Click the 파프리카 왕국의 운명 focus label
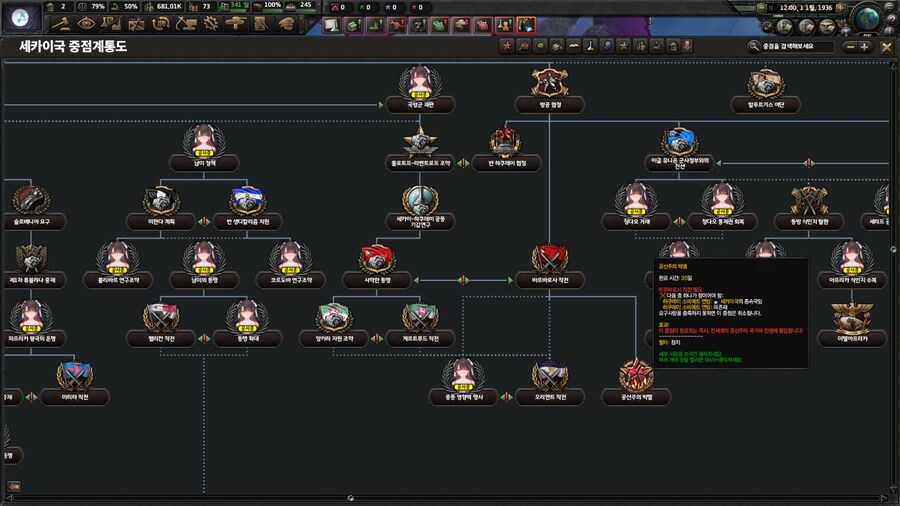 pyautogui.click(x=32, y=339)
